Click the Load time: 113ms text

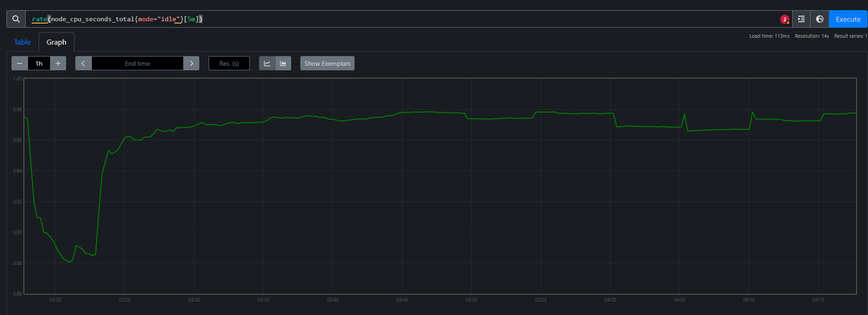pyautogui.click(x=770, y=36)
